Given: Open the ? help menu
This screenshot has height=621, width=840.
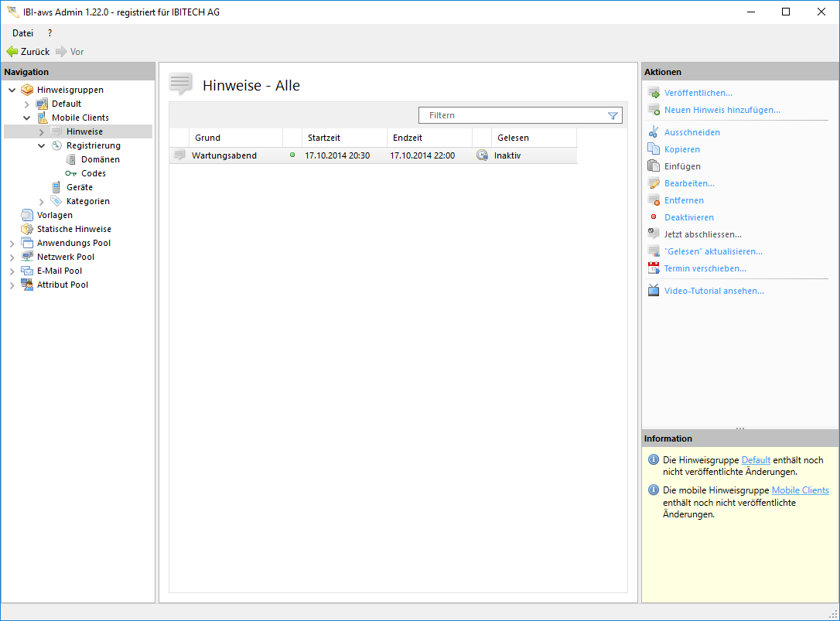Looking at the screenshot, I should 50,33.
